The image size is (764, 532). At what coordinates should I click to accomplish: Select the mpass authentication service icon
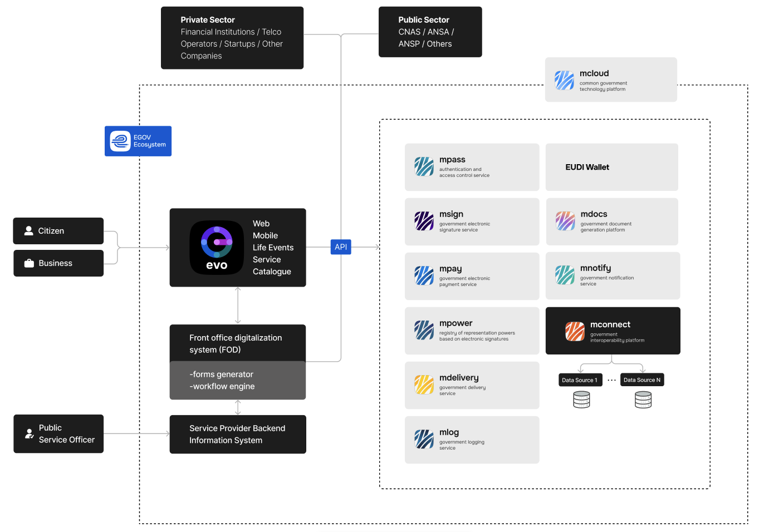point(424,166)
